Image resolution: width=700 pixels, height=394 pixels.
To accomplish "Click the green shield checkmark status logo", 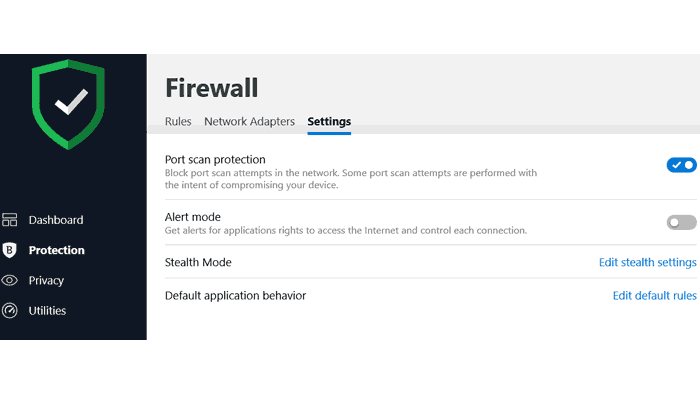I will [x=68, y=104].
